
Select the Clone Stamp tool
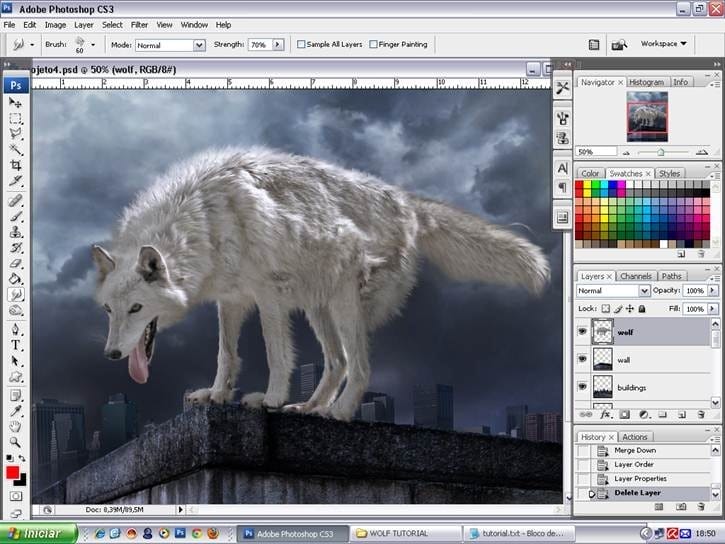16,232
